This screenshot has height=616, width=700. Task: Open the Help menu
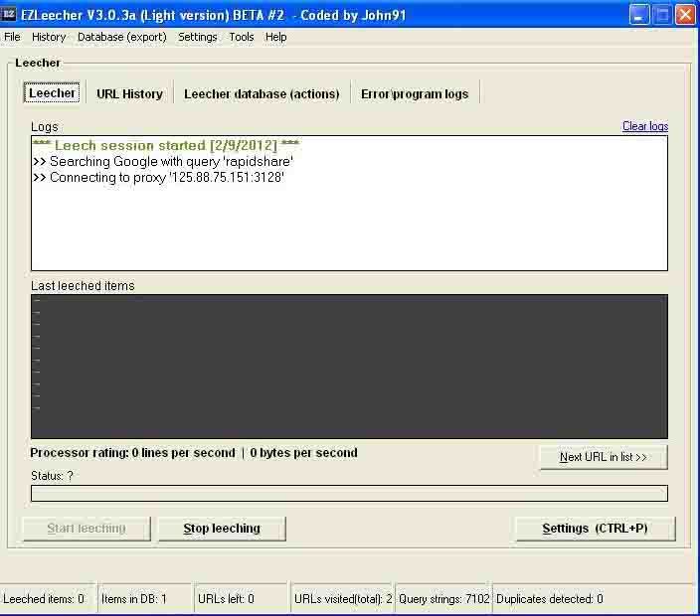pyautogui.click(x=275, y=37)
